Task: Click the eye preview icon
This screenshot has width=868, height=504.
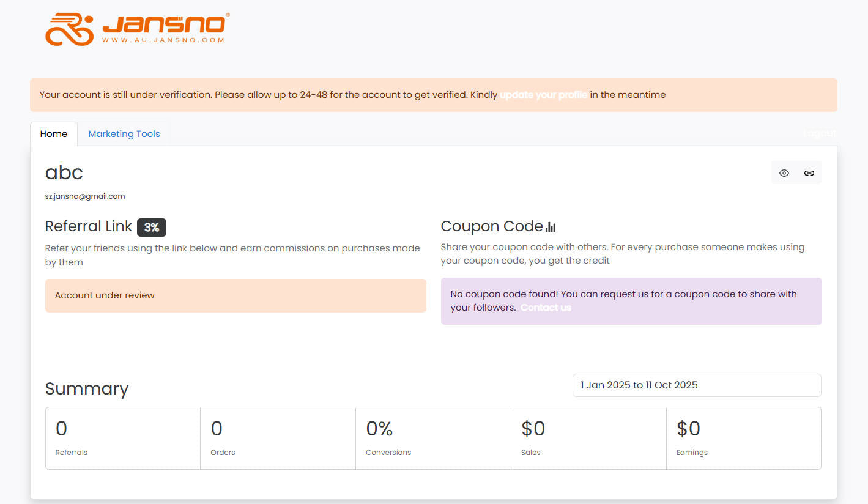Action: click(x=784, y=173)
